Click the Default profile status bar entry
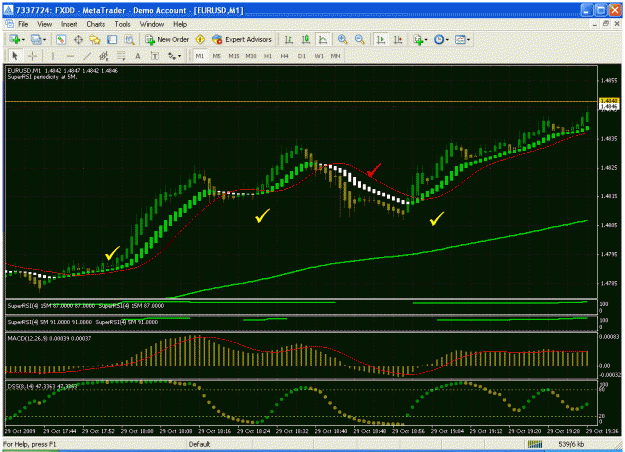Viewport: 625px width, 452px height. (x=199, y=444)
